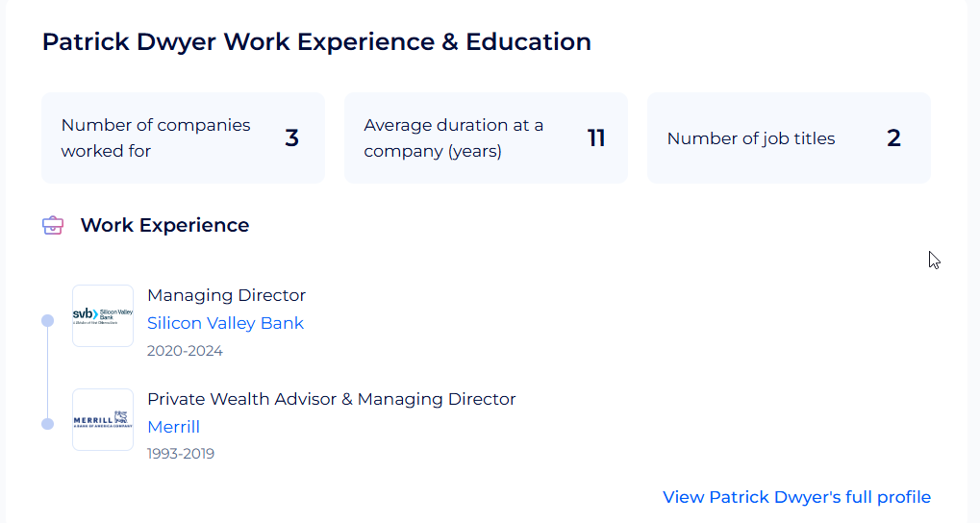980x523 pixels.
Task: Click the Number of job titles card
Action: [789, 138]
